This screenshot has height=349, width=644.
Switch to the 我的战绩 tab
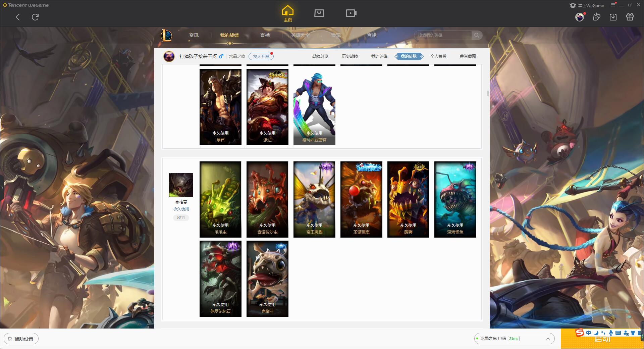(229, 35)
